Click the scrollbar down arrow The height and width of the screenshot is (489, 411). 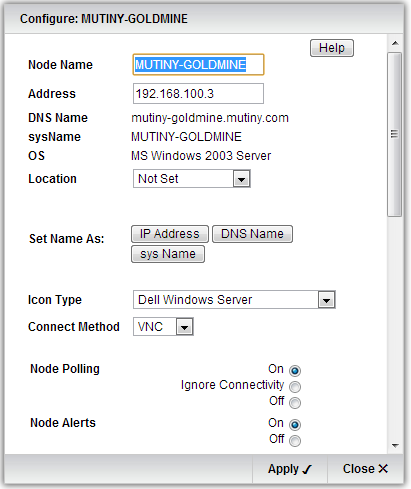395,445
